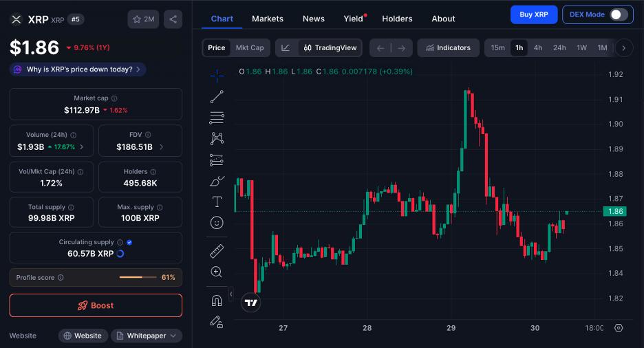Pick the text annotation tool
The width and height of the screenshot is (644, 348).
[217, 202]
